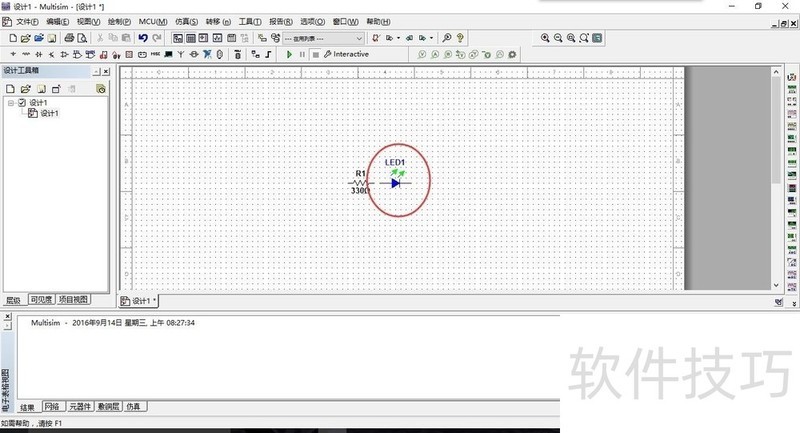Viewport: 800px width, 433px height.
Task: Click the Zoom out magnifier icon
Action: [x=558, y=38]
